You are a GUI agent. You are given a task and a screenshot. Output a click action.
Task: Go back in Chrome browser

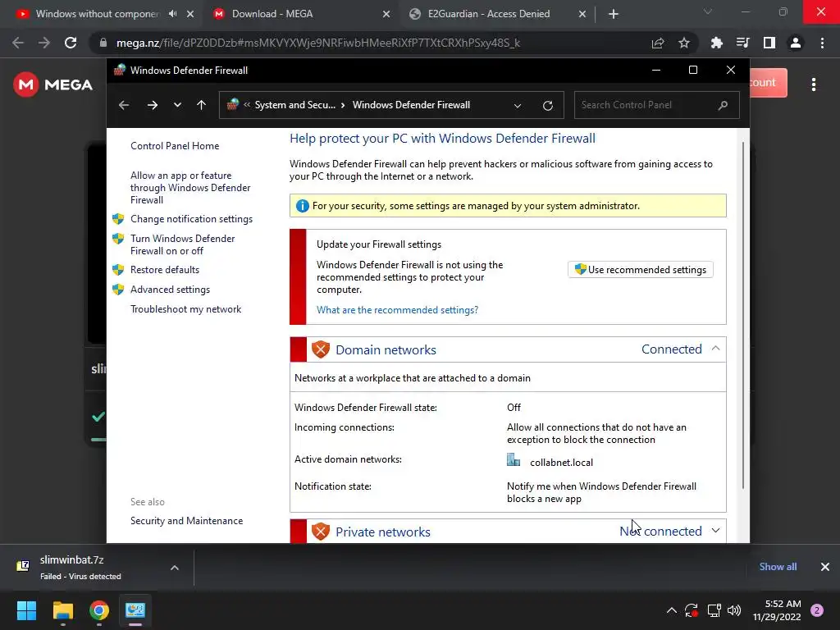[x=18, y=43]
